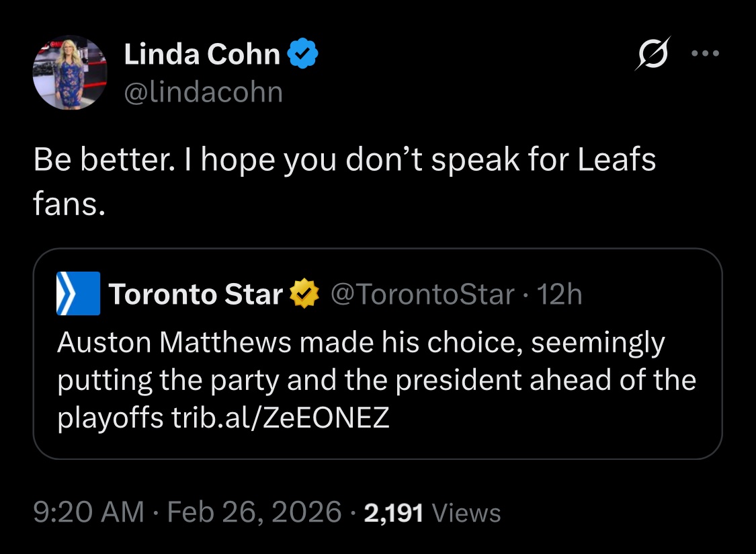This screenshot has width=756, height=554.
Task: Click the Feb 26, 2026 date
Action: coord(254,512)
